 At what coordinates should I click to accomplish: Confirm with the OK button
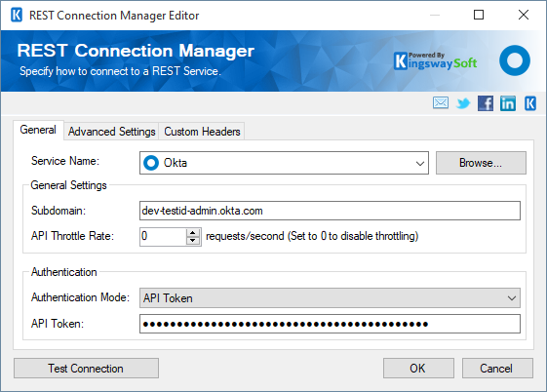pyautogui.click(x=418, y=369)
